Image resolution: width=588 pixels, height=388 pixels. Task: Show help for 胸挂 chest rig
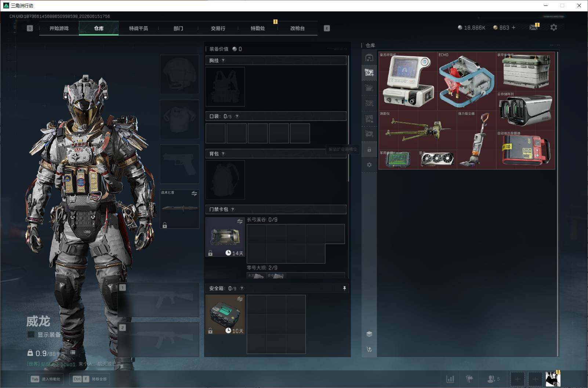coord(223,61)
